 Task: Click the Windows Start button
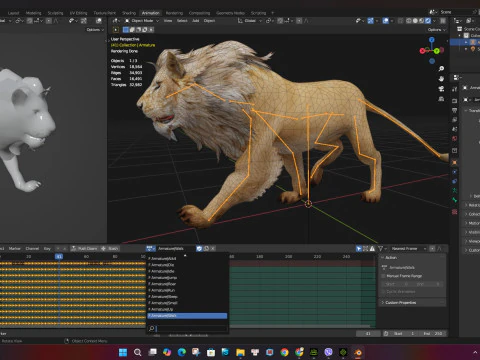pyautogui.click(x=123, y=352)
